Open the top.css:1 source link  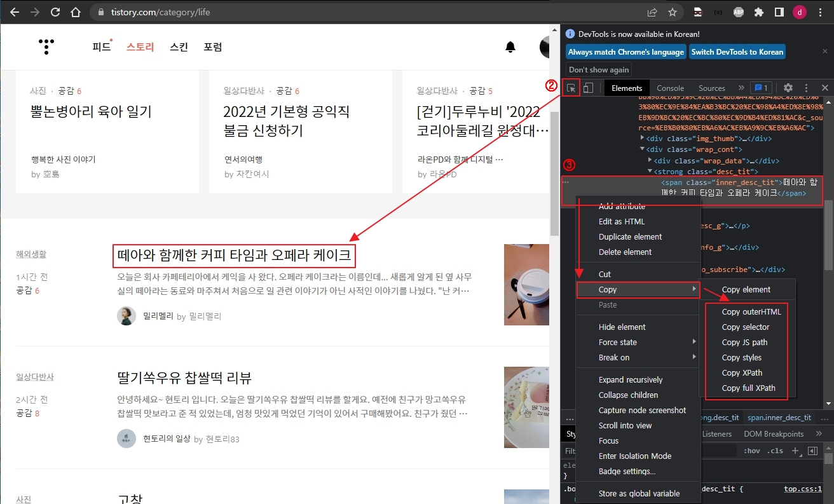point(803,489)
